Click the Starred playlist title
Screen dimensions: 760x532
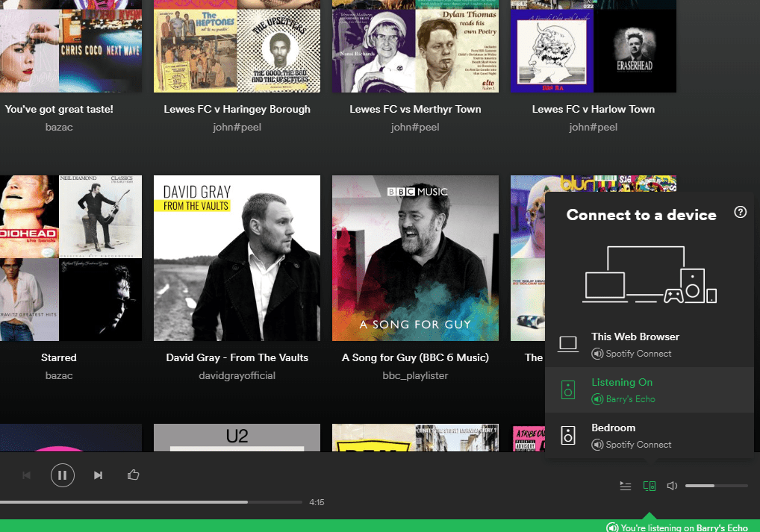(x=59, y=357)
